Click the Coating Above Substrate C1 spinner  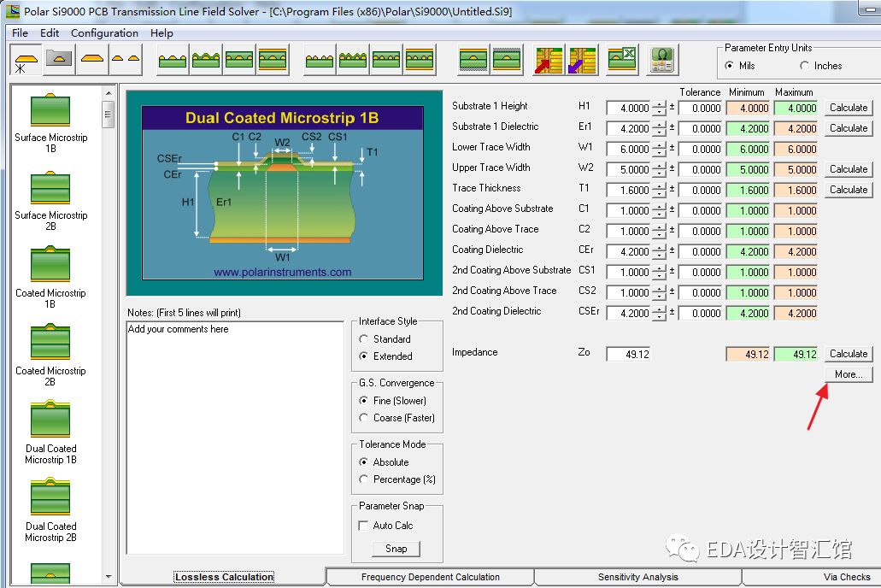[659, 210]
